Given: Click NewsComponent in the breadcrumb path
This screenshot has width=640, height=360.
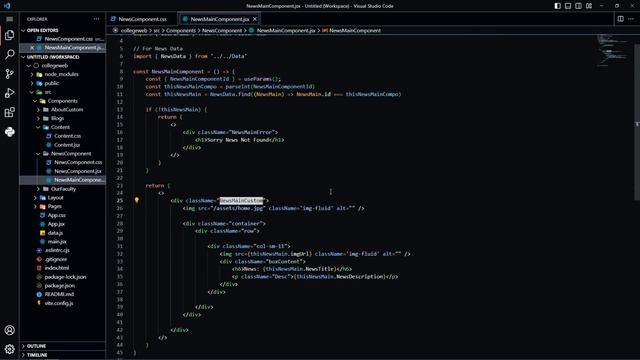Looking at the screenshot, I should coord(222,30).
